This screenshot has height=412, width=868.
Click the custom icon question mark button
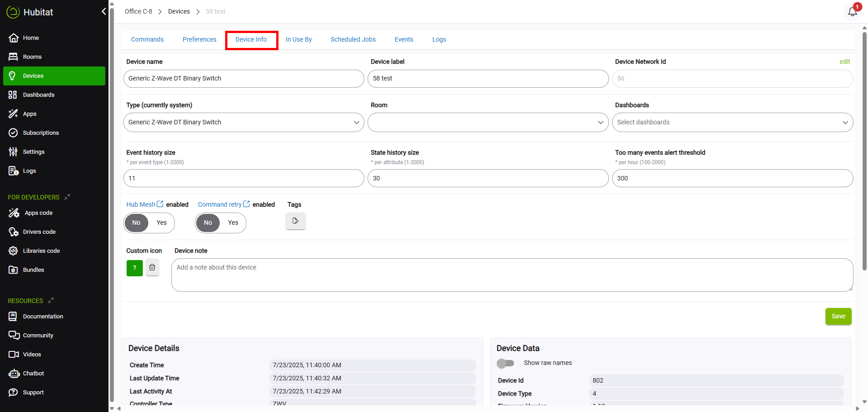135,268
